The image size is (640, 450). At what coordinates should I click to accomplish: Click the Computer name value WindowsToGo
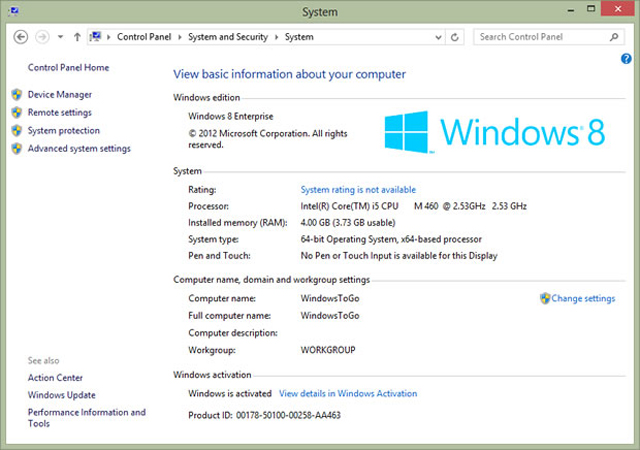click(x=330, y=299)
